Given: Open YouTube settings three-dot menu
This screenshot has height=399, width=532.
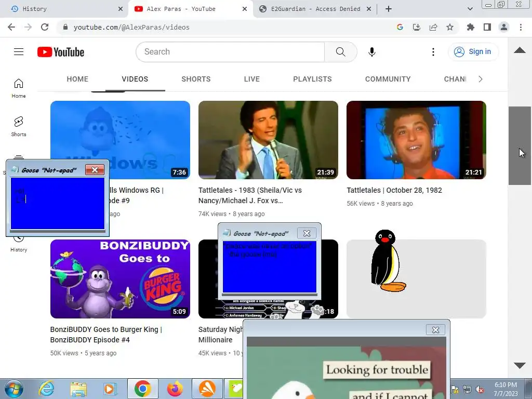Looking at the screenshot, I should [x=433, y=52].
